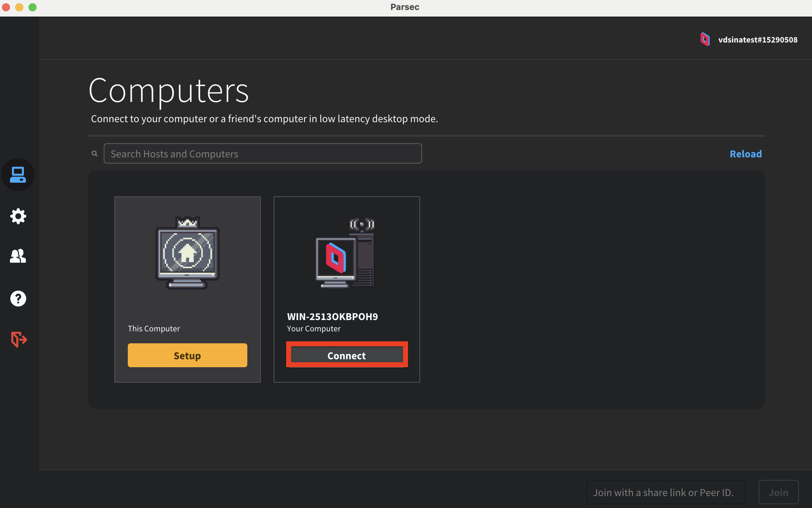812x508 pixels.
Task: Click the 'This Computer' label
Action: pyautogui.click(x=154, y=329)
